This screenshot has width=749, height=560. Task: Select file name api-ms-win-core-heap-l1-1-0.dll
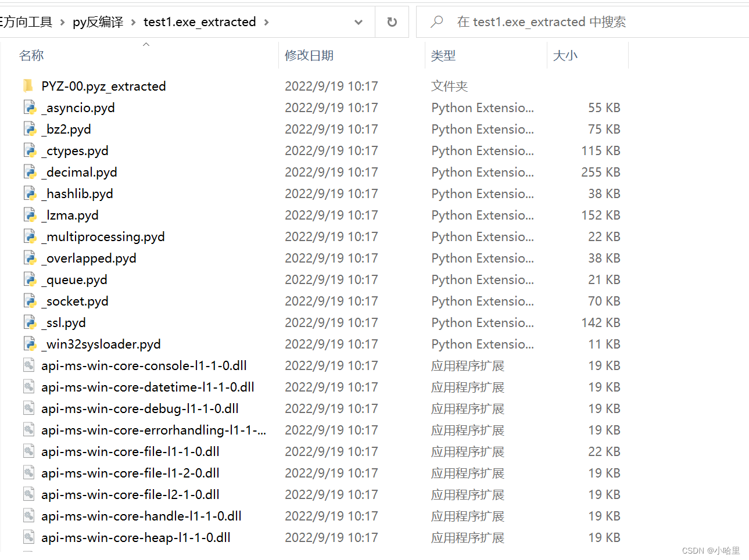click(136, 537)
